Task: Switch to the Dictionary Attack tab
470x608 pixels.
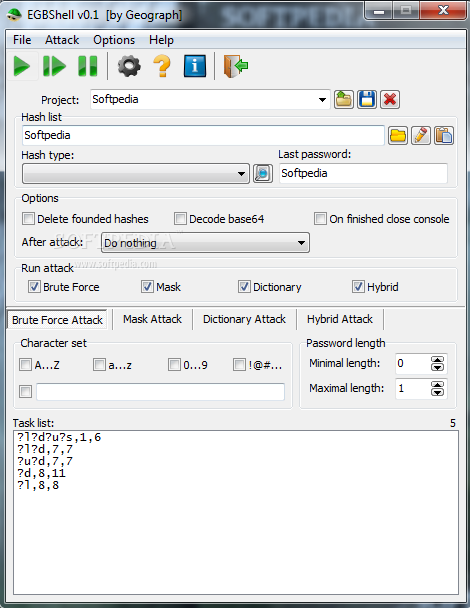Action: tap(244, 319)
